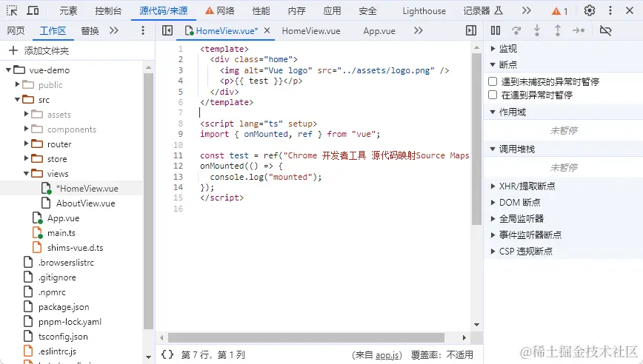Expand the assets folder
This screenshot has height=364, width=643.
[x=26, y=114]
